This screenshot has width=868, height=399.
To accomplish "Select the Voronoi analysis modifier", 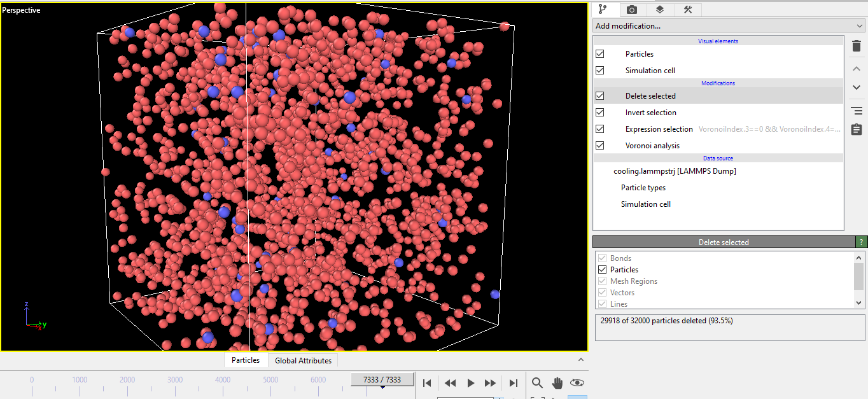I will 652,146.
